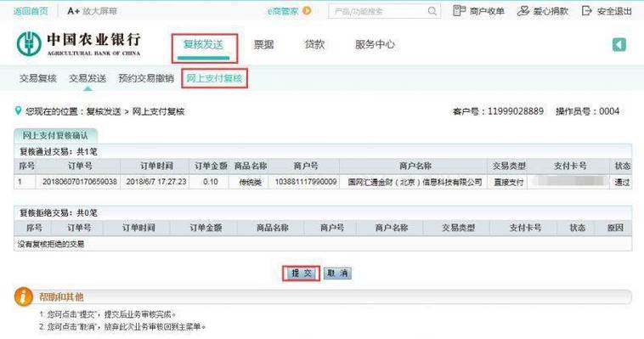Open the e商管家 link
644x339 pixels.
pos(283,11)
